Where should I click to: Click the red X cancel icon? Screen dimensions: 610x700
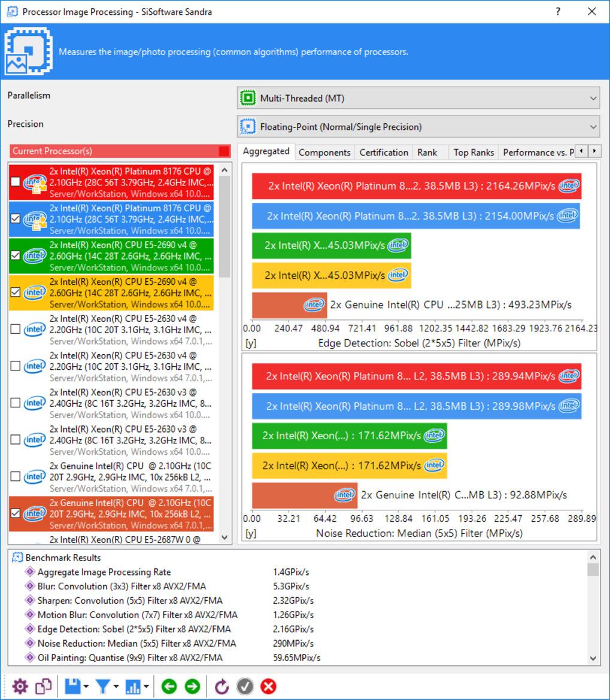pyautogui.click(x=268, y=686)
